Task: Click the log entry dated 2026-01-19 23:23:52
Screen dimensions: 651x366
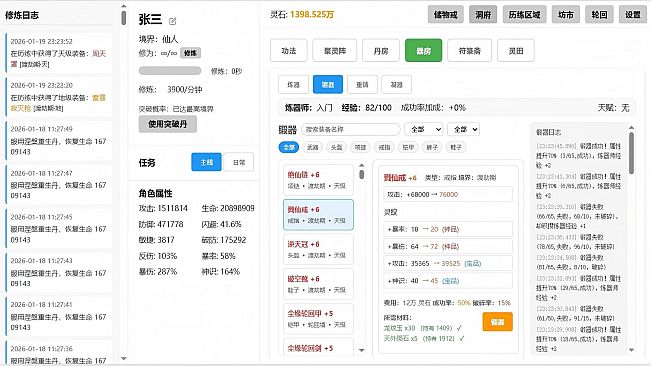Action: point(59,53)
